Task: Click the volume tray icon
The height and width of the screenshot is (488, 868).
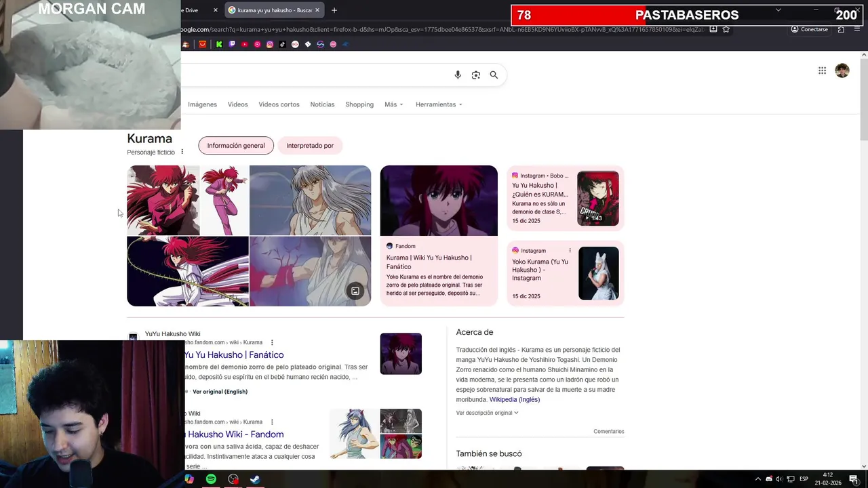Action: click(x=778, y=479)
